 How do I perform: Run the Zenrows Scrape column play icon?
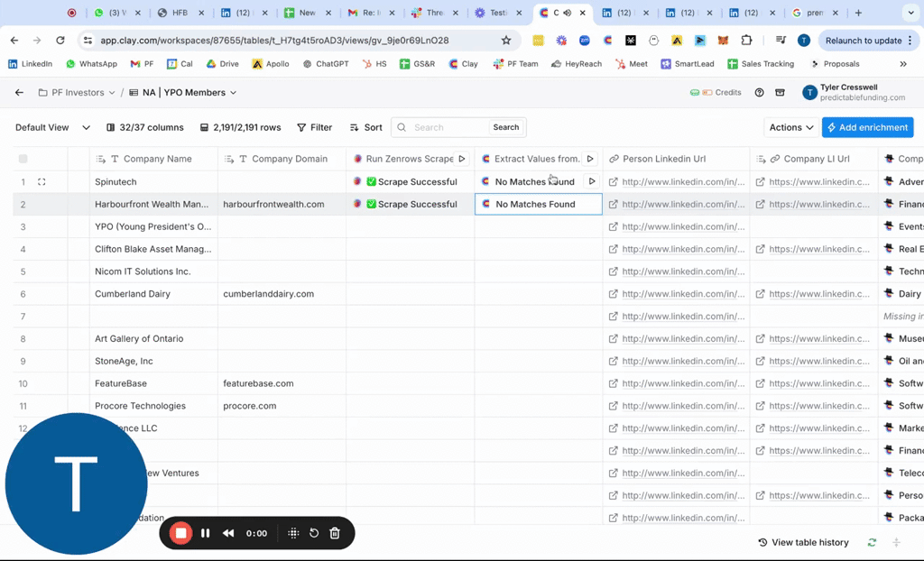[x=462, y=159]
